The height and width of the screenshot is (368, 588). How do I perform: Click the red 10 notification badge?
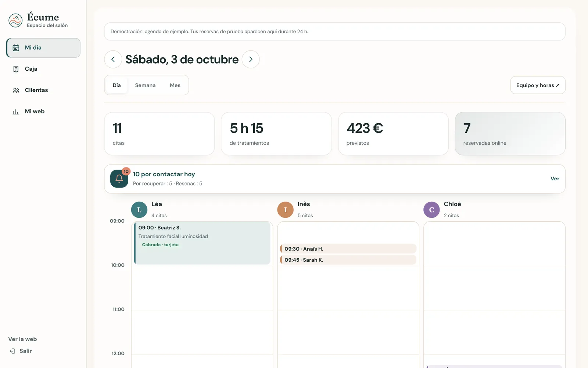tap(126, 171)
